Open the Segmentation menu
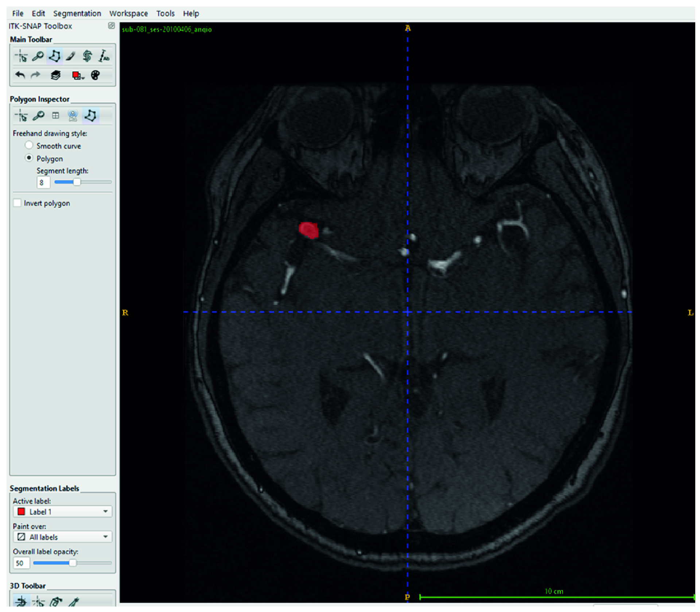Screen dimensions: 700x612 pyautogui.click(x=77, y=13)
